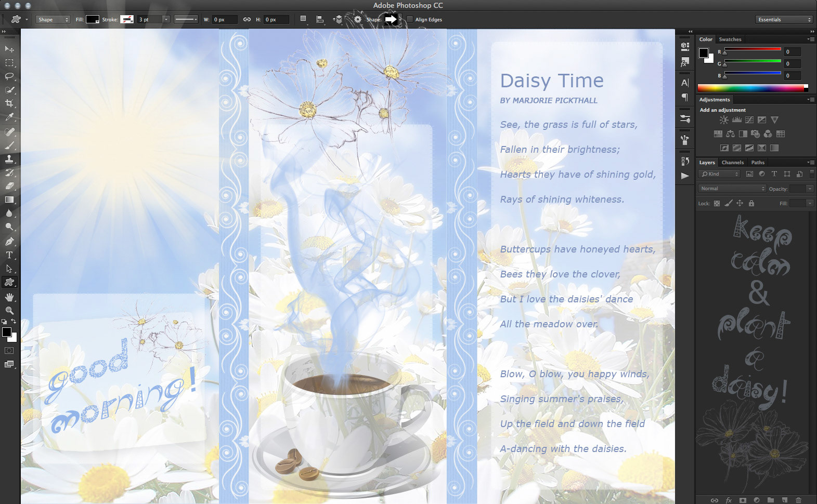Select the Adjustments tab
The height and width of the screenshot is (504, 817).
click(714, 100)
